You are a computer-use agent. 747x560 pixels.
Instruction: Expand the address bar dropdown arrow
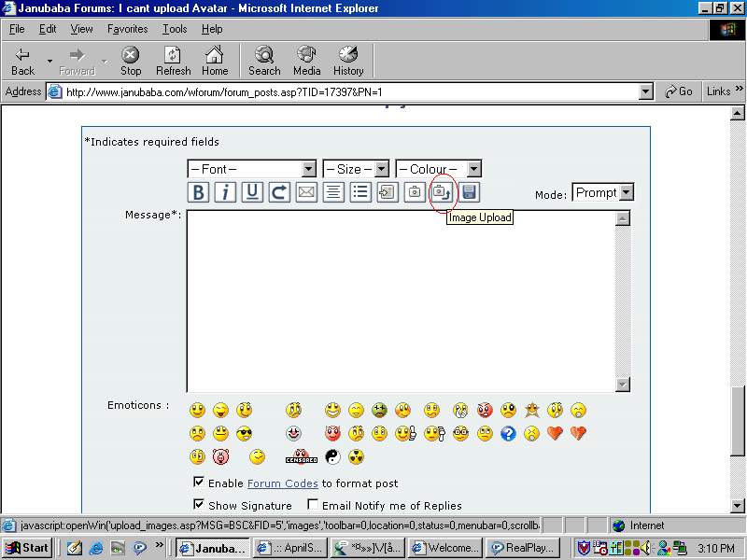point(645,91)
